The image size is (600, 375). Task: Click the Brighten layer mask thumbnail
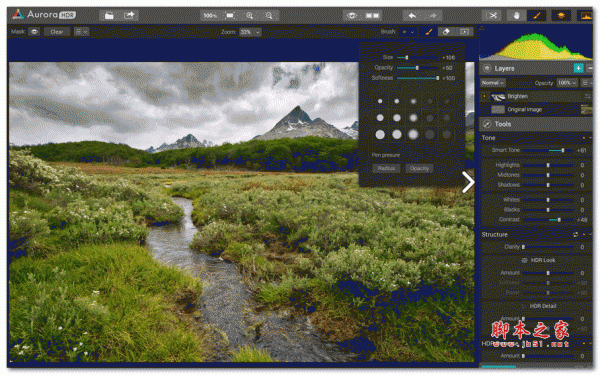498,96
